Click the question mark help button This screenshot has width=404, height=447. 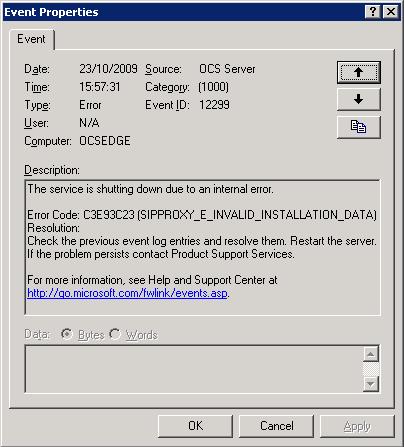pyautogui.click(x=373, y=12)
